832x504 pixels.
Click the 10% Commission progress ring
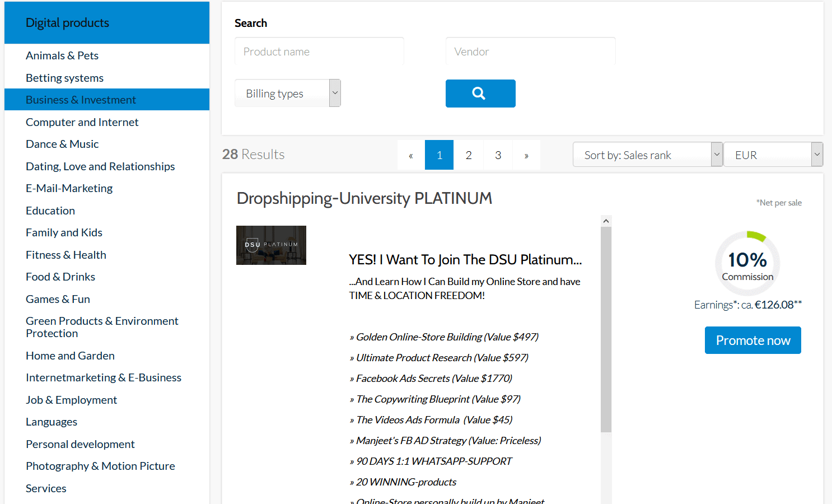(x=747, y=263)
